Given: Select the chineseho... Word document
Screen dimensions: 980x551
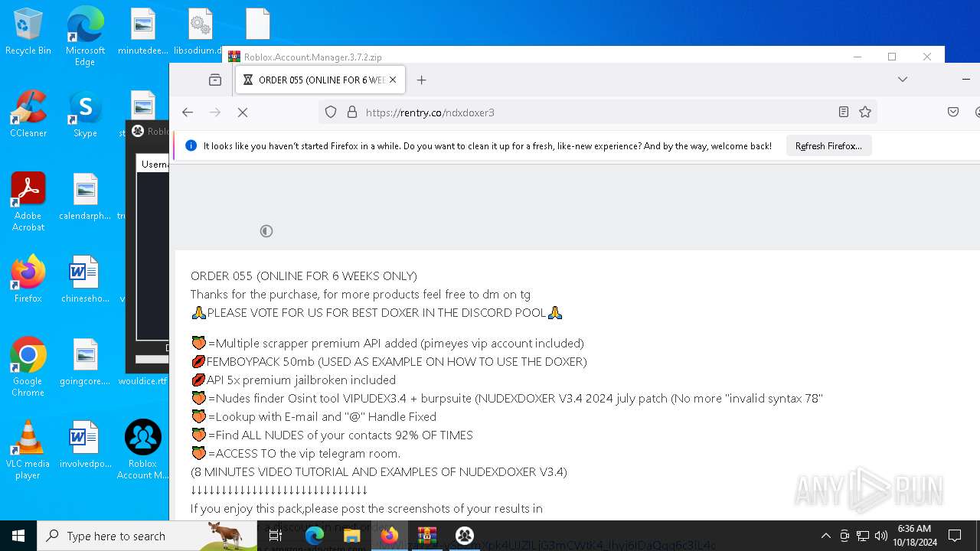Looking at the screenshot, I should click(85, 280).
